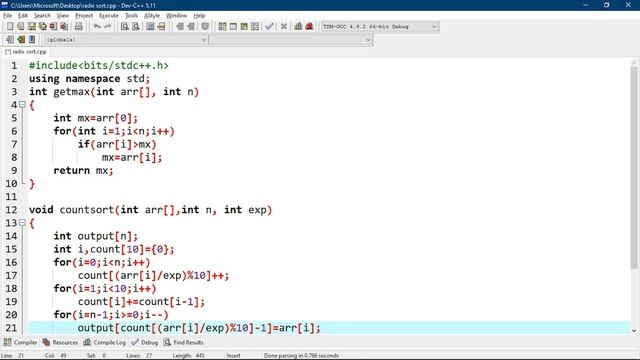Open the Execute menu

(109, 16)
